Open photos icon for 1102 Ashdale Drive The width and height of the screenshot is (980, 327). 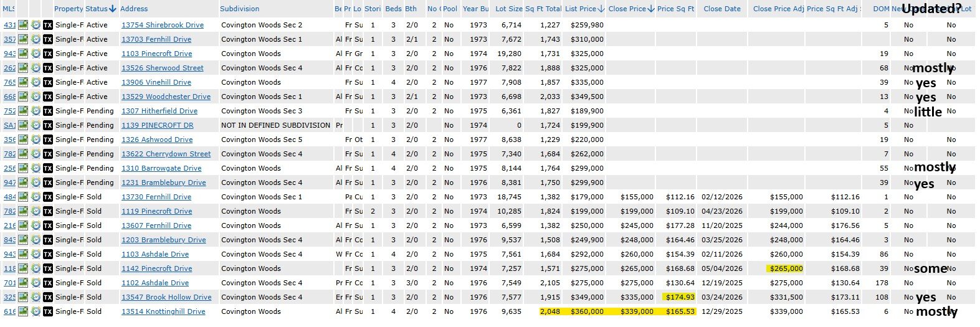pyautogui.click(x=23, y=283)
